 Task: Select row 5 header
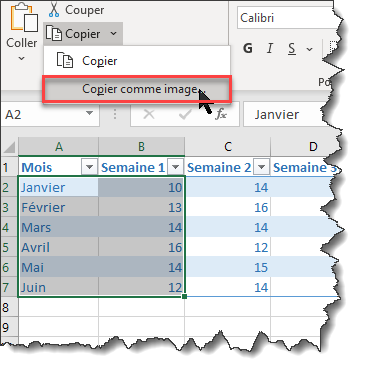pyautogui.click(x=9, y=247)
